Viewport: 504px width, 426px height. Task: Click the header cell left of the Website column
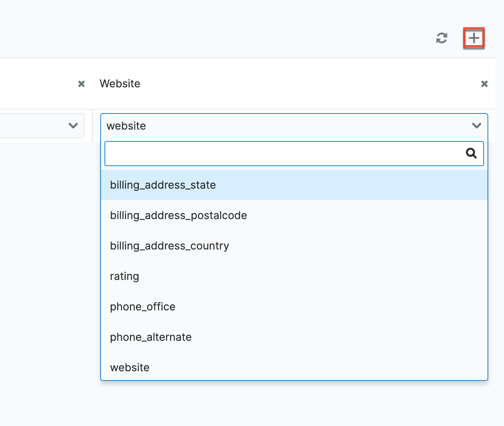point(36,84)
